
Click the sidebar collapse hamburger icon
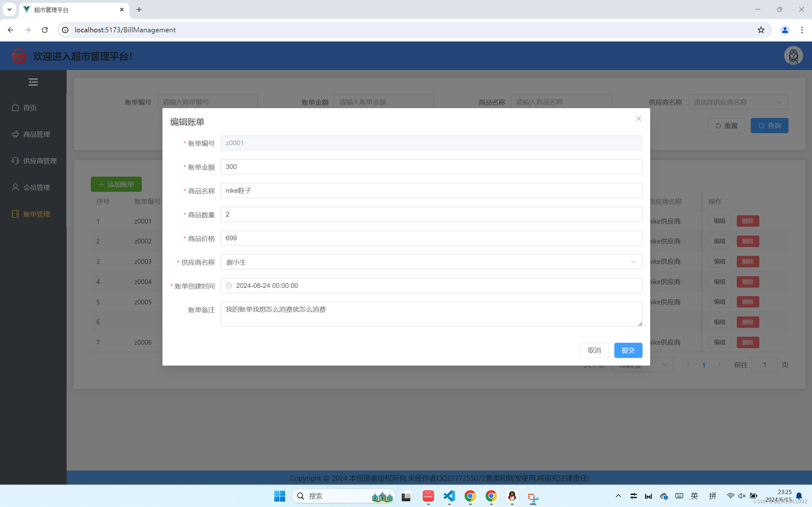click(x=33, y=82)
